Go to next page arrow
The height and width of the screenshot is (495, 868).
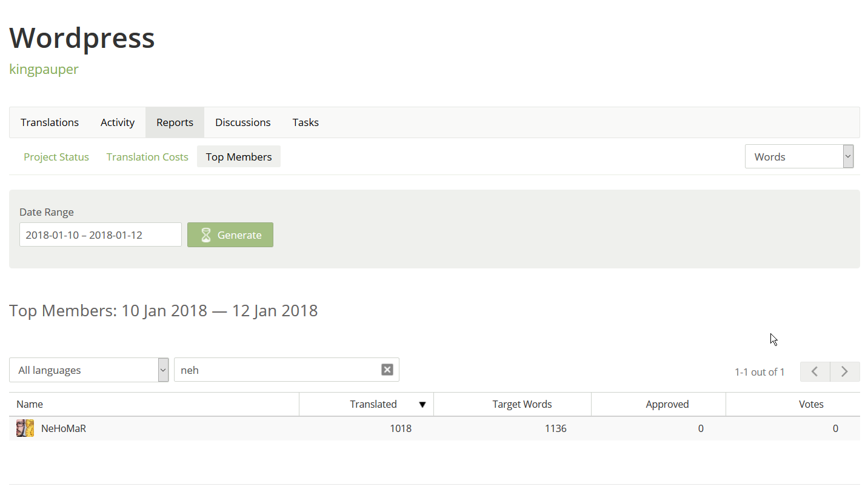[845, 371]
